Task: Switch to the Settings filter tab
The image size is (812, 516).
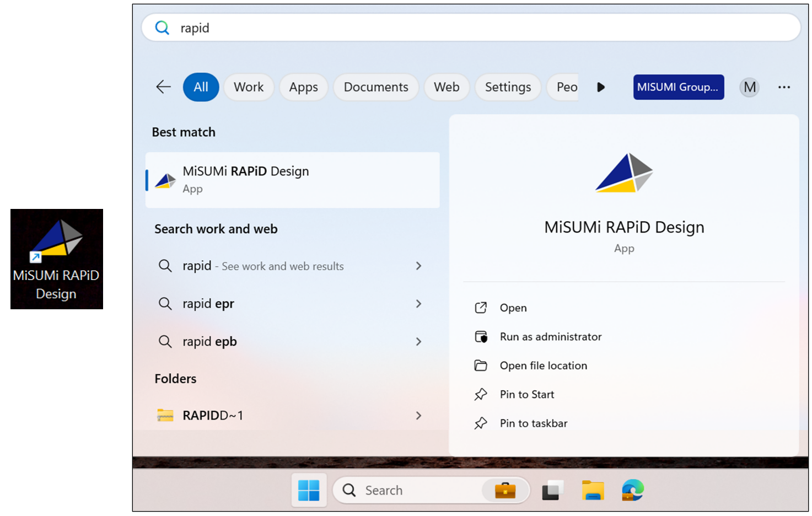Action: (508, 87)
